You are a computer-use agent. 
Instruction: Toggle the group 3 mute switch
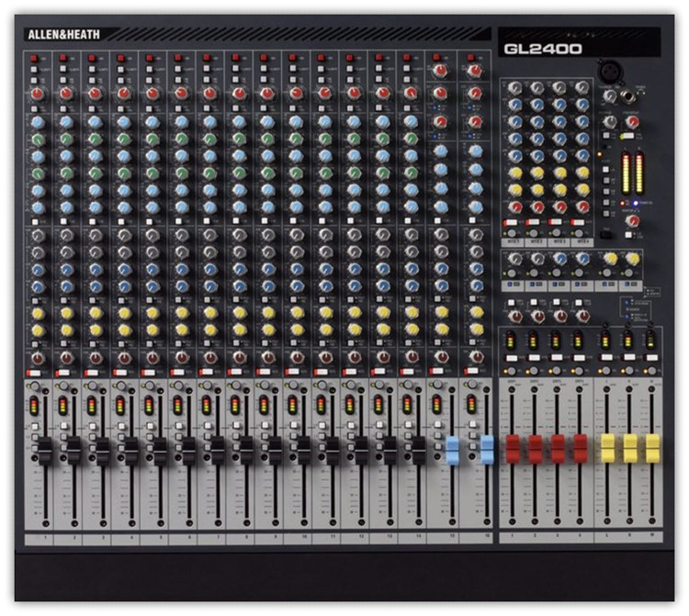coord(557,358)
